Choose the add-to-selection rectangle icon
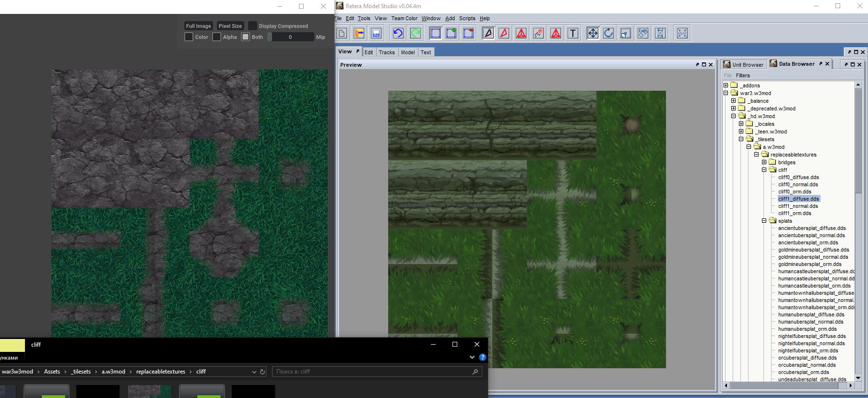The height and width of the screenshot is (398, 868). [451, 33]
